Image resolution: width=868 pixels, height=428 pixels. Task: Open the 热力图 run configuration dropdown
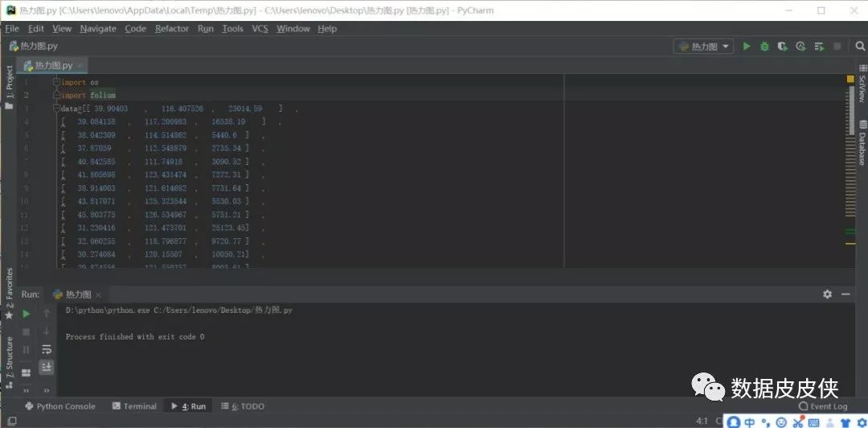[703, 47]
